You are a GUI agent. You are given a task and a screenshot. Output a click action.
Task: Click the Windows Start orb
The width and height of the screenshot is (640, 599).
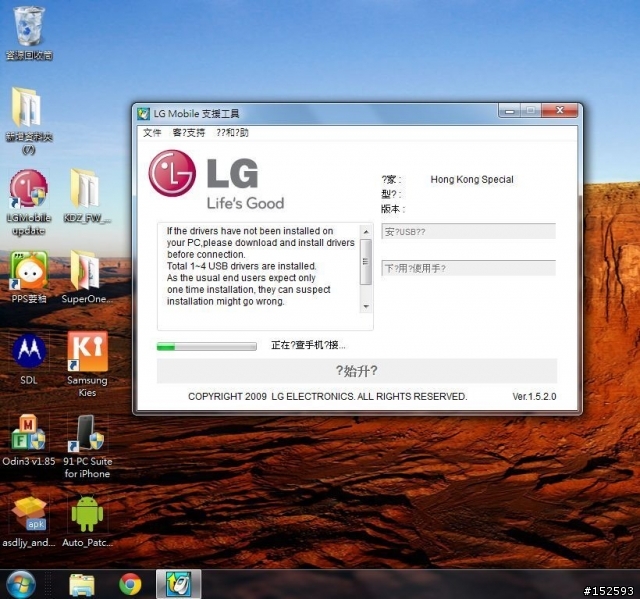[x=20, y=584]
